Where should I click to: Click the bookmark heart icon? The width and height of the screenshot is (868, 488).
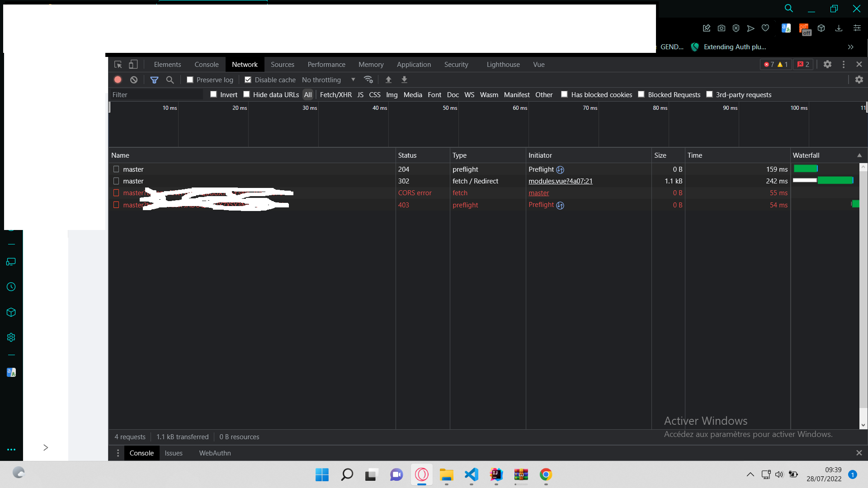[x=765, y=28]
